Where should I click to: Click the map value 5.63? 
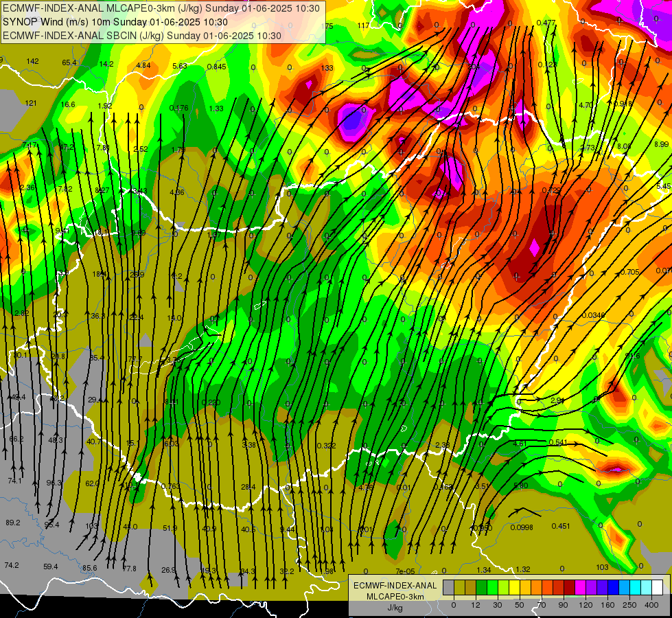[180, 66]
